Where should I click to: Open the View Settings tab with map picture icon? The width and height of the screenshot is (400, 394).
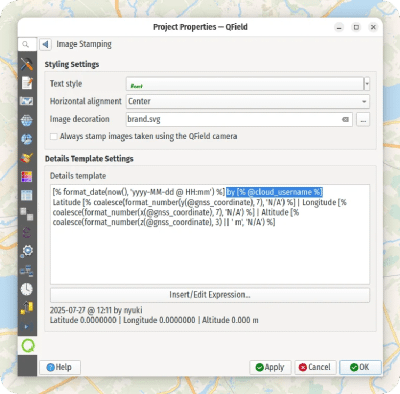(27, 101)
